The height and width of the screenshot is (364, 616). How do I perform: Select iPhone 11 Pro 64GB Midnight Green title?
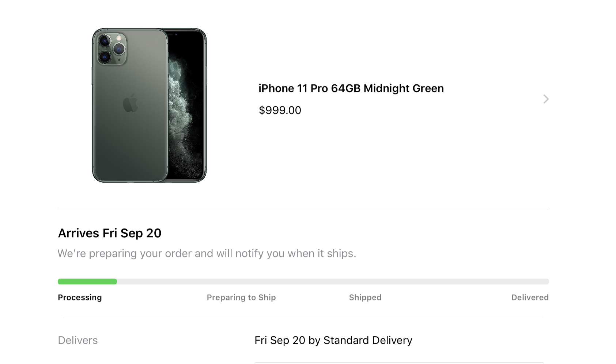point(351,88)
